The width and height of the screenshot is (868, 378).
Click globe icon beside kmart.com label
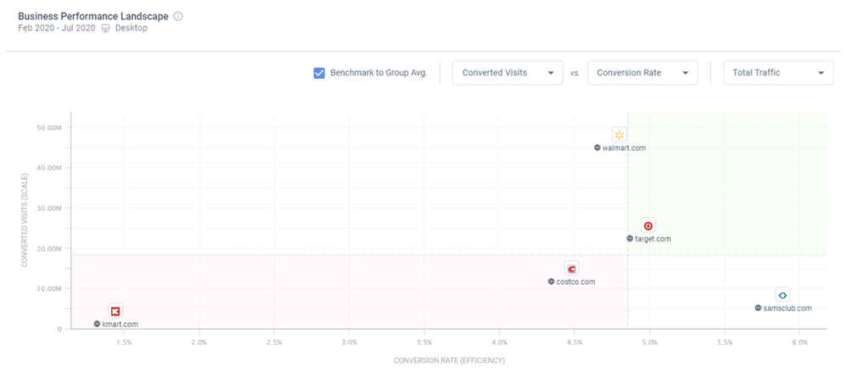(97, 324)
